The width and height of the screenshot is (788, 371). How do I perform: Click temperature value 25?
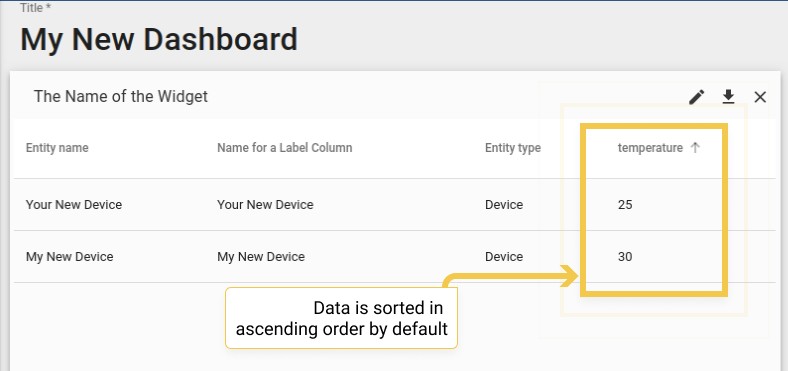625,205
